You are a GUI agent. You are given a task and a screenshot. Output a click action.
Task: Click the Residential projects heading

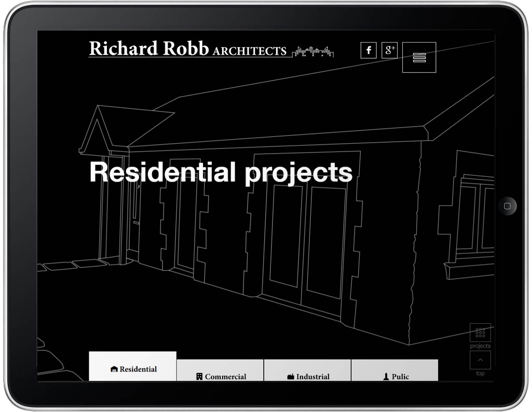(221, 173)
